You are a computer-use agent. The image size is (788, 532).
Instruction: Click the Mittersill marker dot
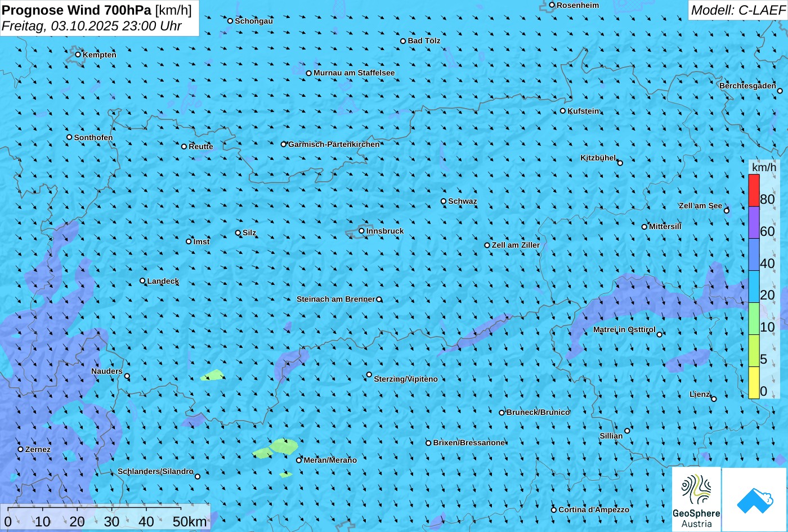click(644, 227)
